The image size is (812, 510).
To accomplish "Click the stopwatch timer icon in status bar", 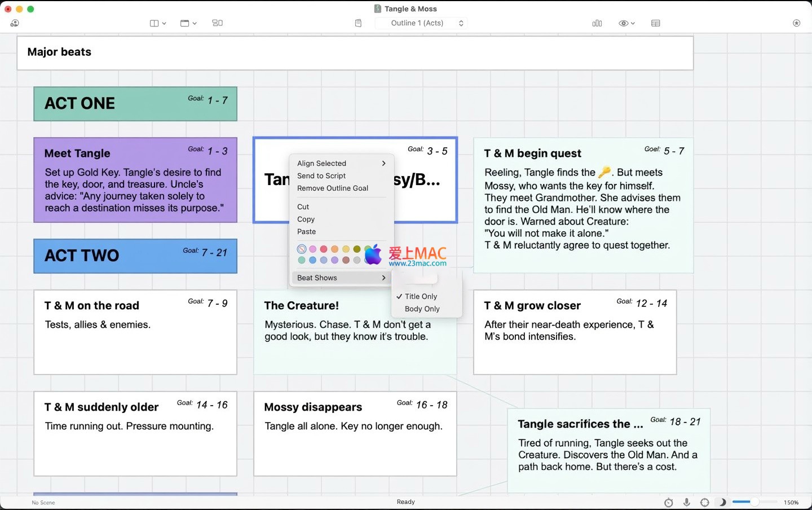I will pos(669,502).
